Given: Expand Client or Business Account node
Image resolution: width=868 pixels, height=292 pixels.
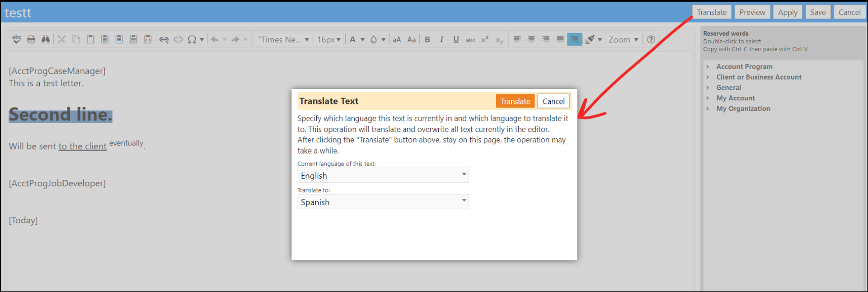Looking at the screenshot, I should coord(708,77).
